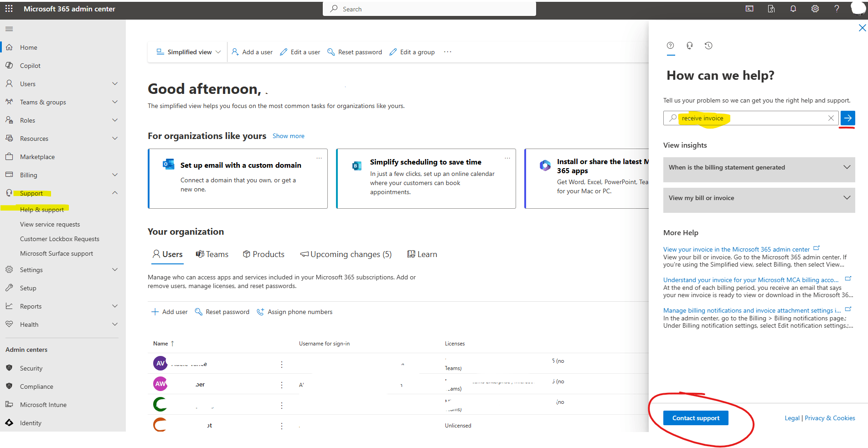Switch to the Teams tab
This screenshot has height=448, width=868.
tap(212, 254)
